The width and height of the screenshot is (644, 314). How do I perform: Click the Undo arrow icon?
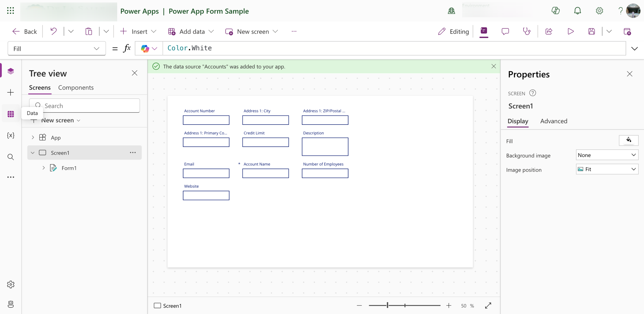tap(53, 31)
